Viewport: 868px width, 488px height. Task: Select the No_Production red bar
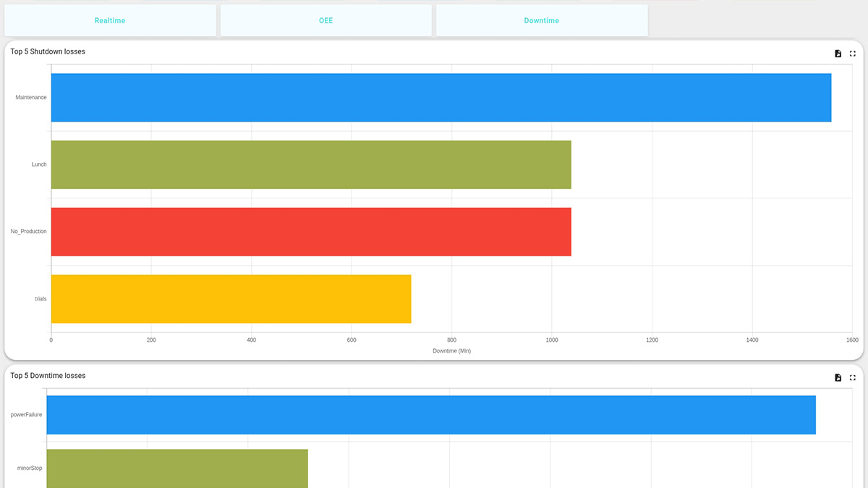coord(311,232)
